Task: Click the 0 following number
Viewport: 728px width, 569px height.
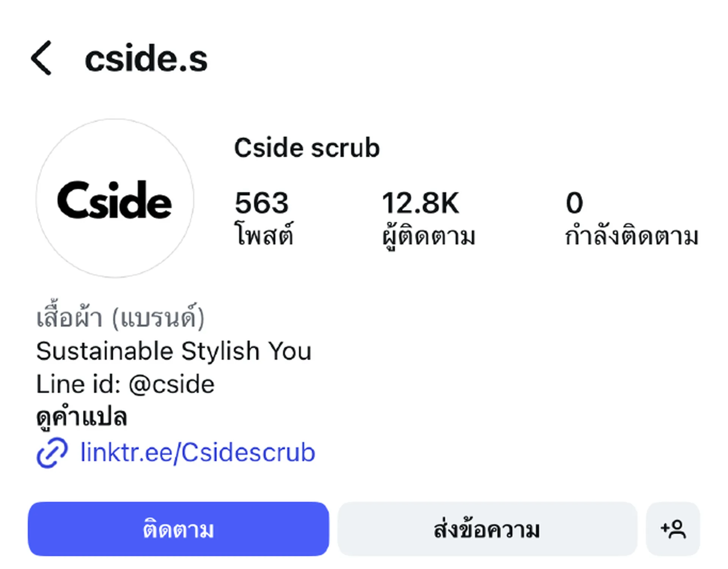Action: click(x=574, y=203)
